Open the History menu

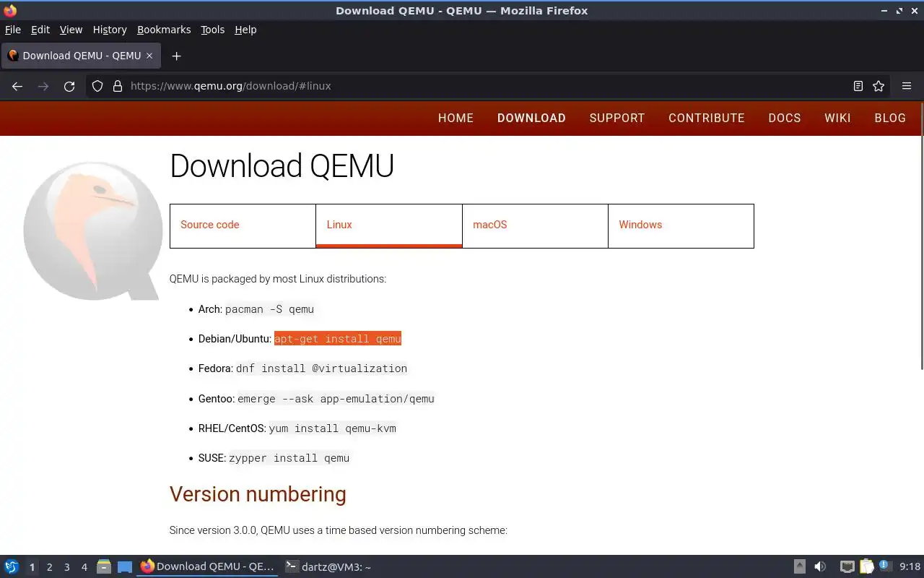110,30
